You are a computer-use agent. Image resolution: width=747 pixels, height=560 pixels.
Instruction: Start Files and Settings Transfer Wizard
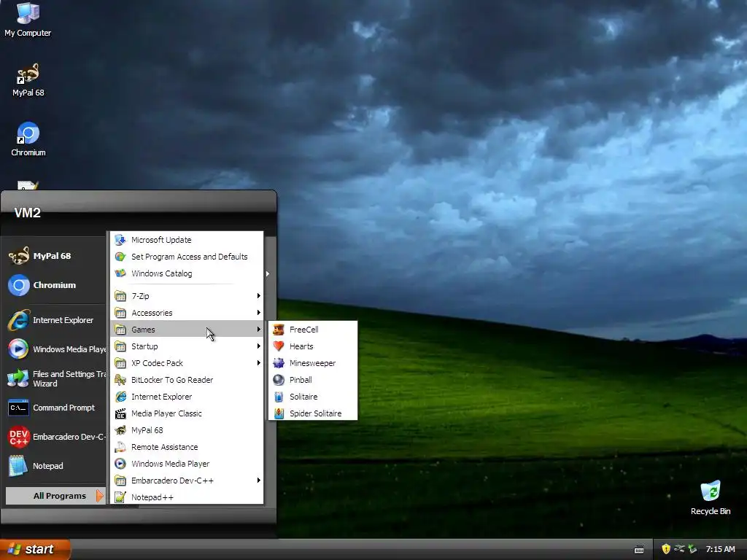pyautogui.click(x=55, y=378)
